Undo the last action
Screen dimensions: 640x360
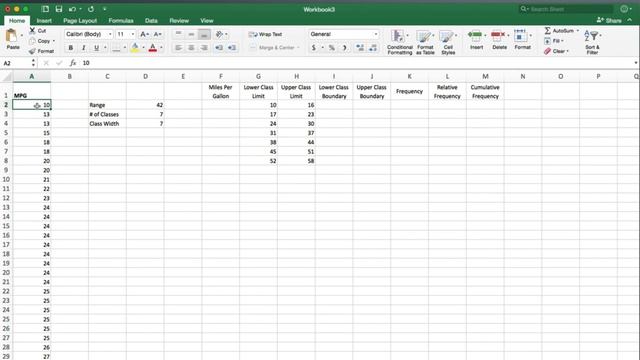coord(73,9)
